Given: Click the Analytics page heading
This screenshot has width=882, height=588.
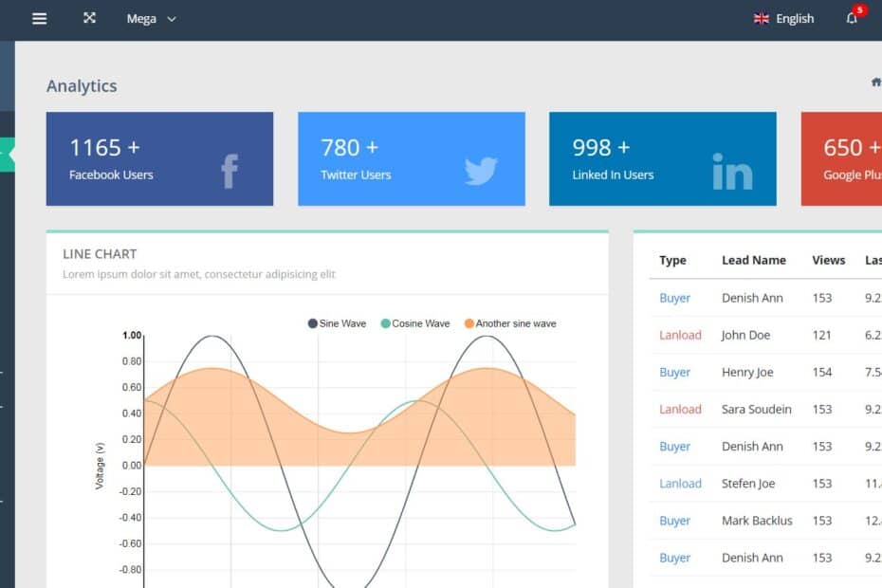Looking at the screenshot, I should pos(82,86).
